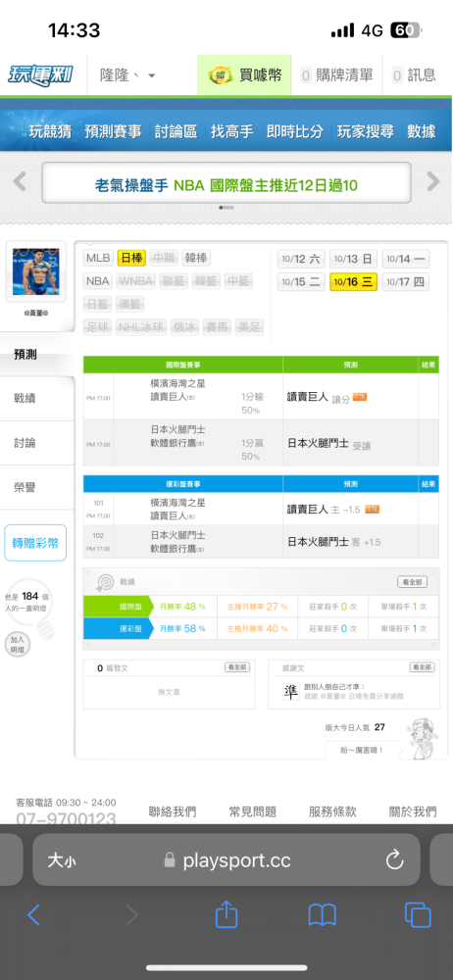This screenshot has width=453, height=980.
Task: Open 即時比分 in the navigation bar
Action: tap(295, 131)
